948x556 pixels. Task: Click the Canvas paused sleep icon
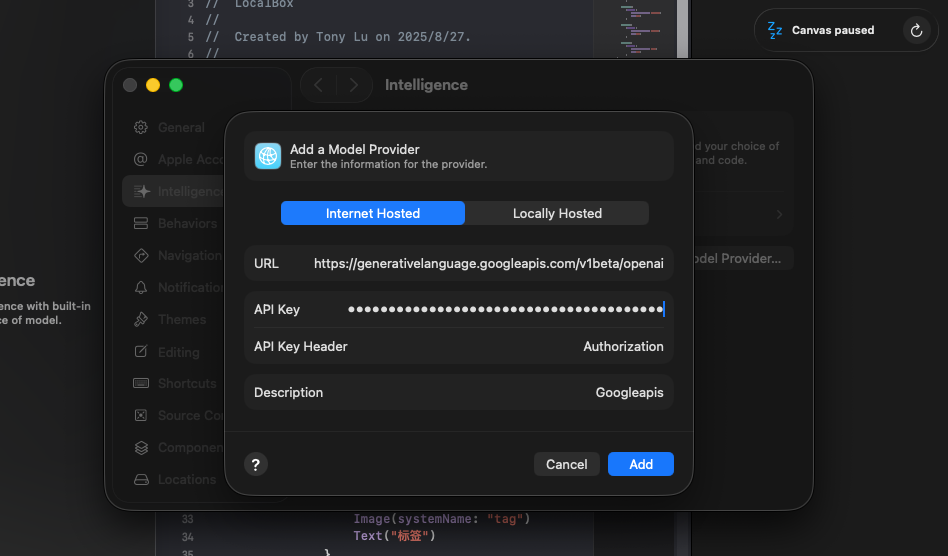tap(775, 30)
